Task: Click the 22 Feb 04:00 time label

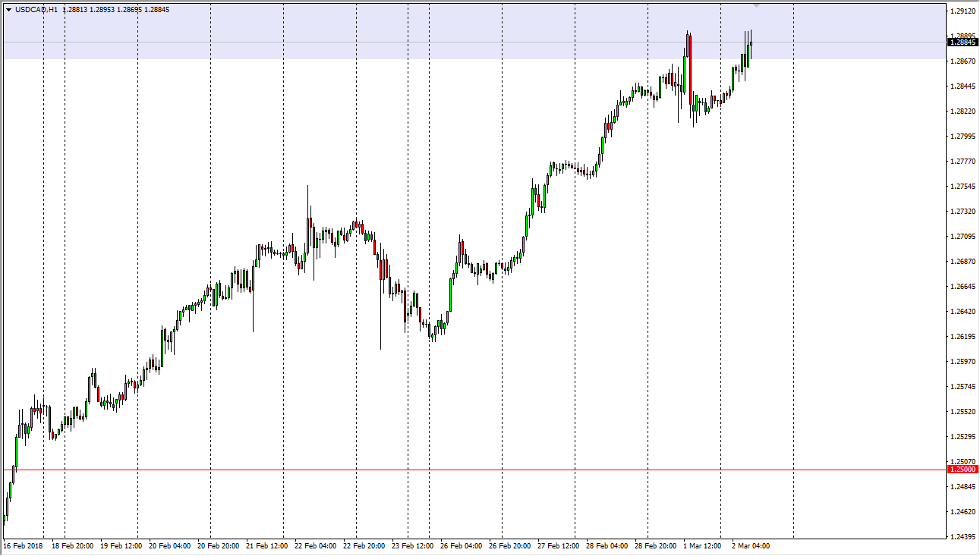Action: (315, 545)
